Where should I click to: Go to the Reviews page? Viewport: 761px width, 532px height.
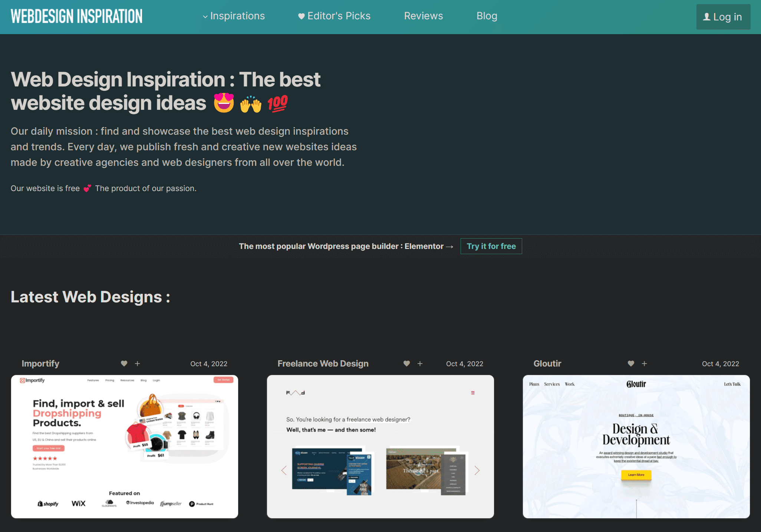tap(424, 16)
